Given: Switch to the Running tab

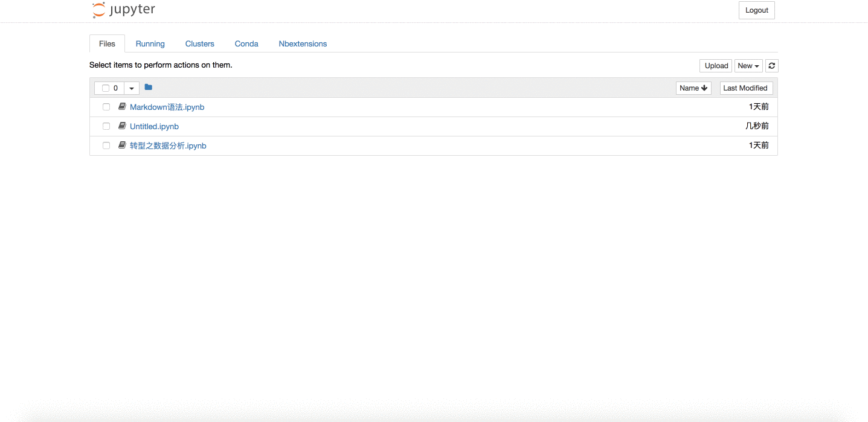Looking at the screenshot, I should point(150,43).
